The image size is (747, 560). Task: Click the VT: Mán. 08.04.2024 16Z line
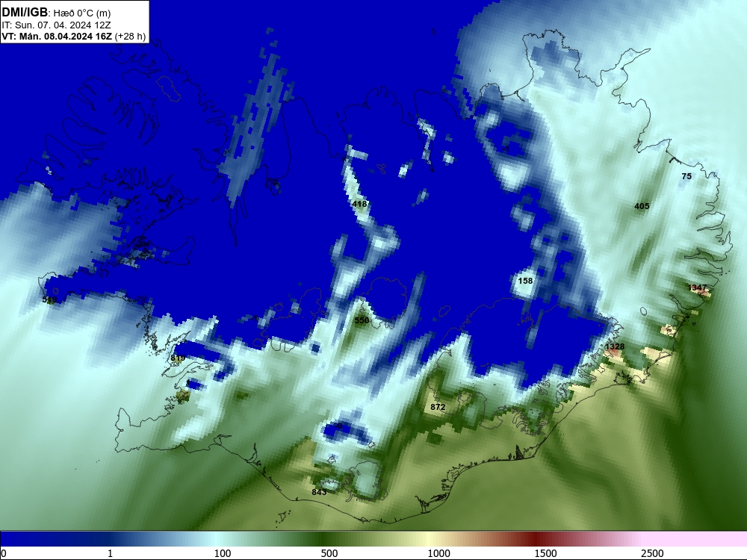[74, 36]
